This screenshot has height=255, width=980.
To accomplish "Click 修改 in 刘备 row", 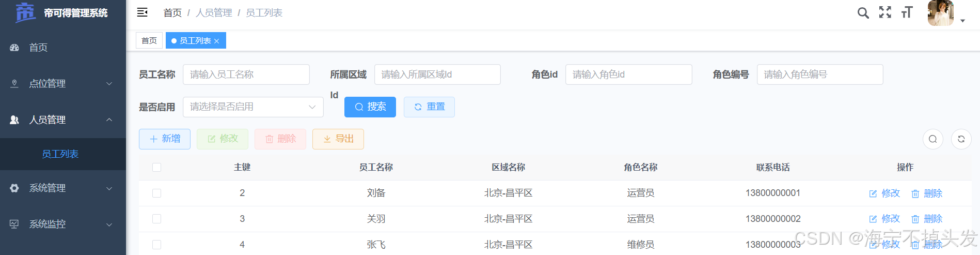I will pyautogui.click(x=884, y=193).
